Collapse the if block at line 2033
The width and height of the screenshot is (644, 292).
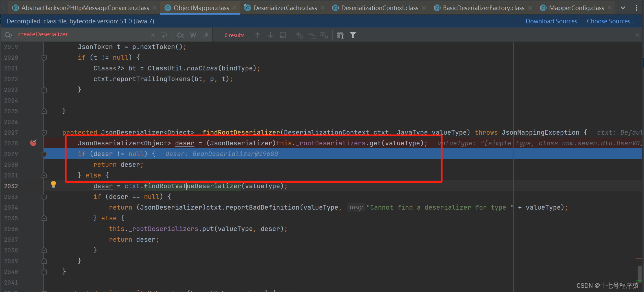(x=44, y=197)
